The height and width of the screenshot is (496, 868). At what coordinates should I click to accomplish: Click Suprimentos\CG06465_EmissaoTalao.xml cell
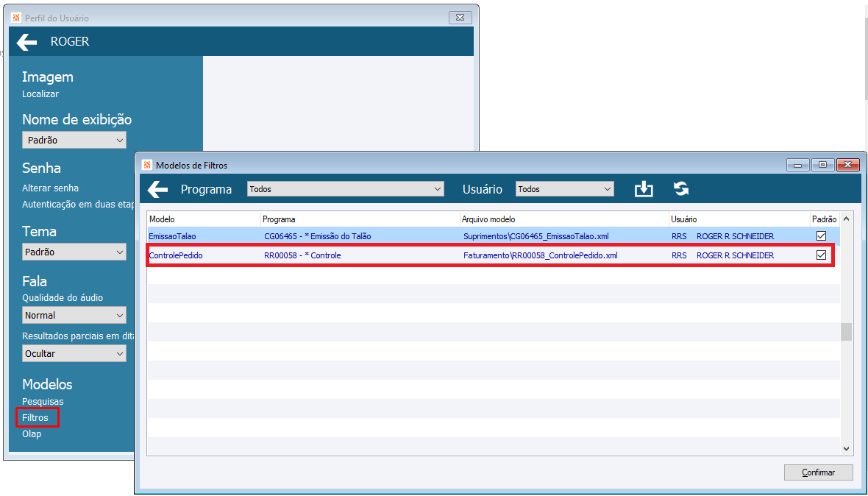[x=536, y=236]
